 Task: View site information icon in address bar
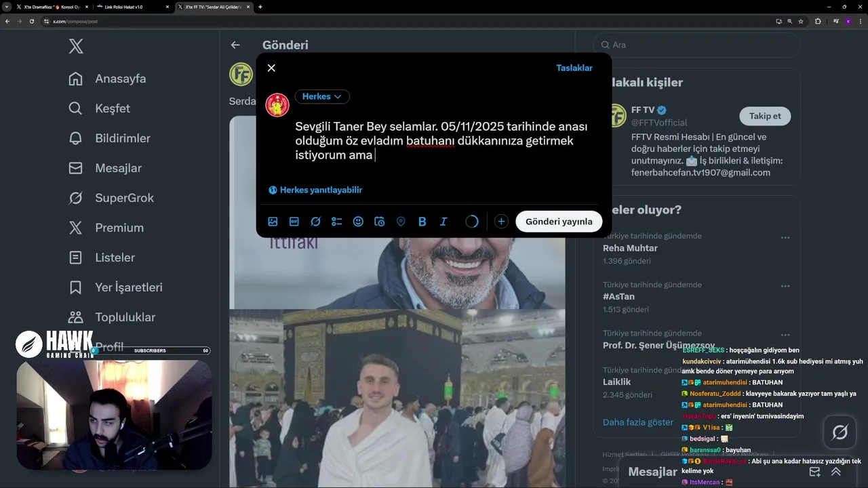pos(47,21)
